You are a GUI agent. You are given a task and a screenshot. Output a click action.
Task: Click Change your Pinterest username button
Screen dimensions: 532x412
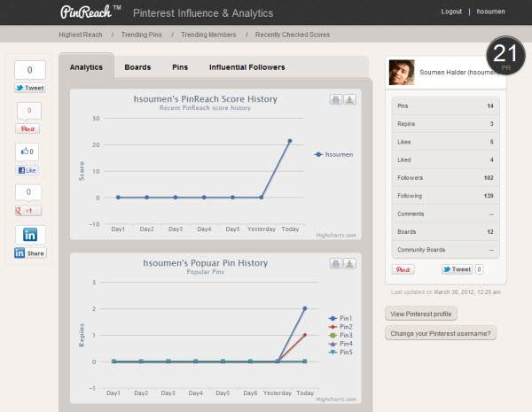(441, 333)
